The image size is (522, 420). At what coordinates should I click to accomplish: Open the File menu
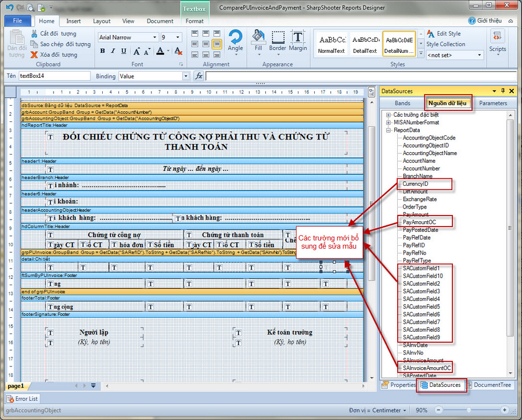click(x=17, y=21)
